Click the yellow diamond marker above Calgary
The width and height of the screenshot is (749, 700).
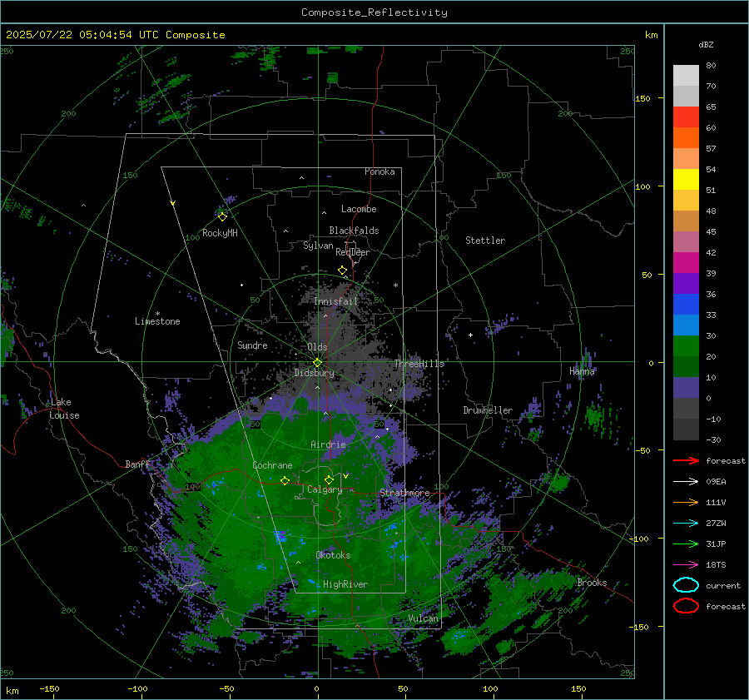tap(329, 479)
